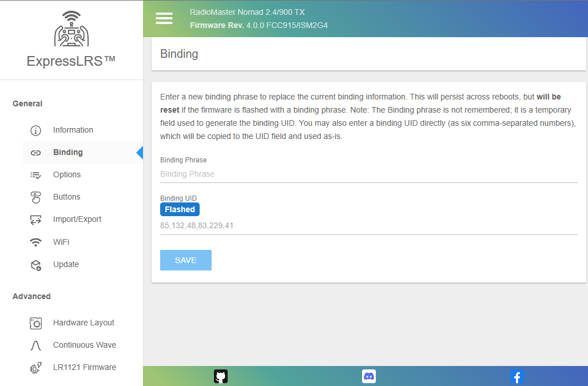Open the Options menu item
Viewport: 588px width, 386px height.
(x=67, y=175)
